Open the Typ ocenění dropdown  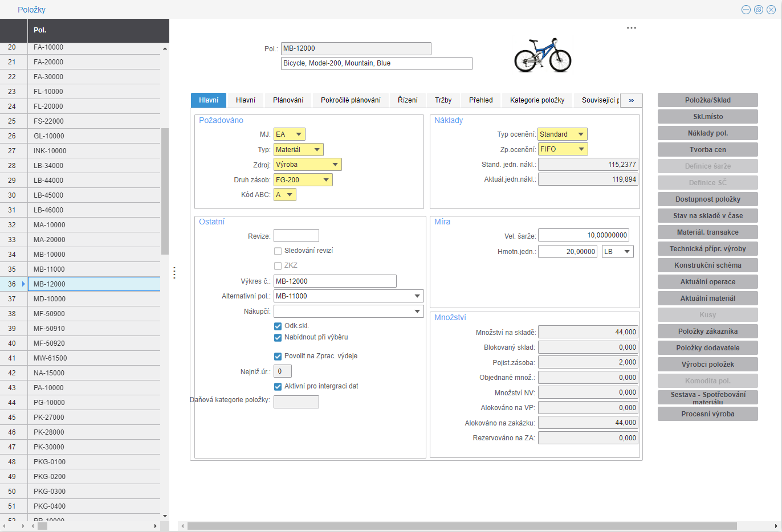click(580, 134)
